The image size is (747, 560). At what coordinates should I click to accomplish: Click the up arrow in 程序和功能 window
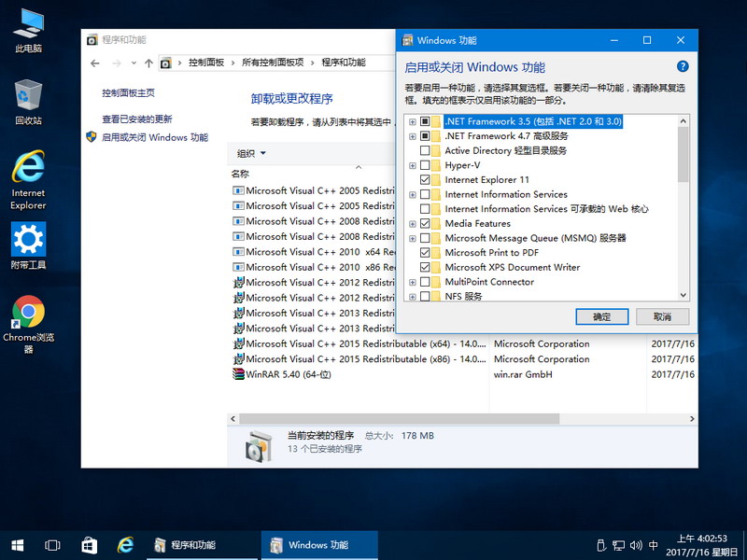[148, 63]
